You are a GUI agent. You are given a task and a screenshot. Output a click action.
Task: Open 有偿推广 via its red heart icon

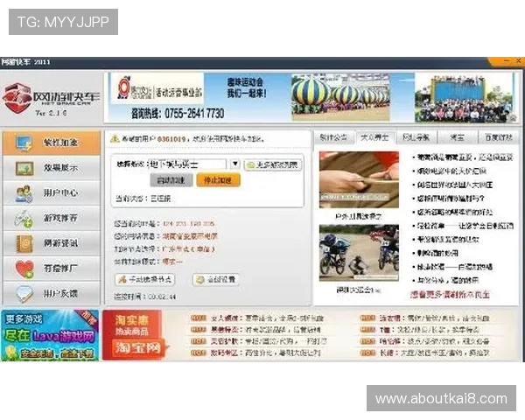(x=24, y=269)
